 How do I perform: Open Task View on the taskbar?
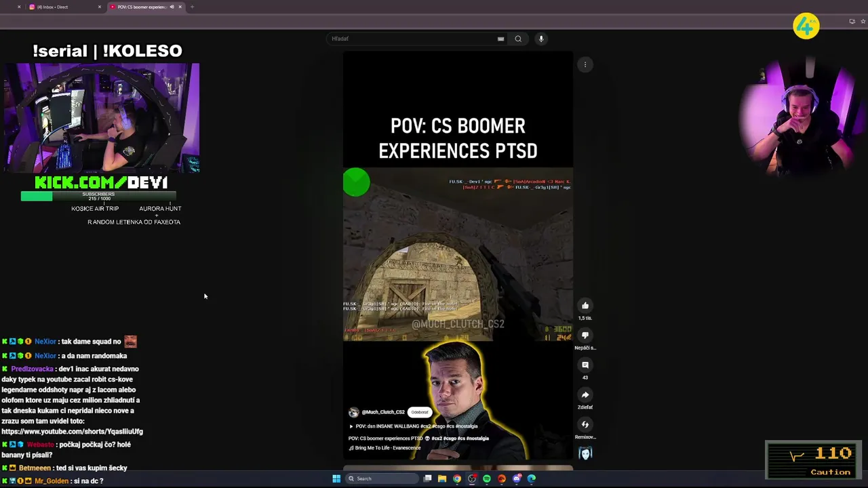[x=427, y=479]
